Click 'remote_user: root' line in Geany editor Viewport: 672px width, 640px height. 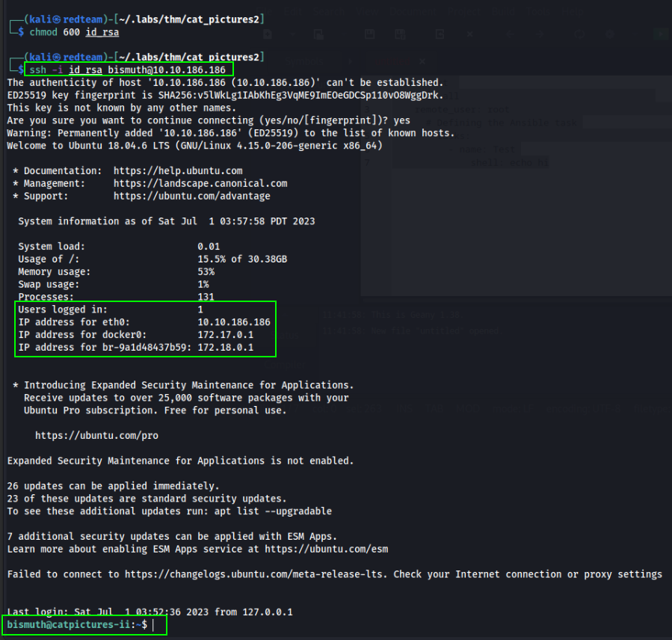(462, 109)
